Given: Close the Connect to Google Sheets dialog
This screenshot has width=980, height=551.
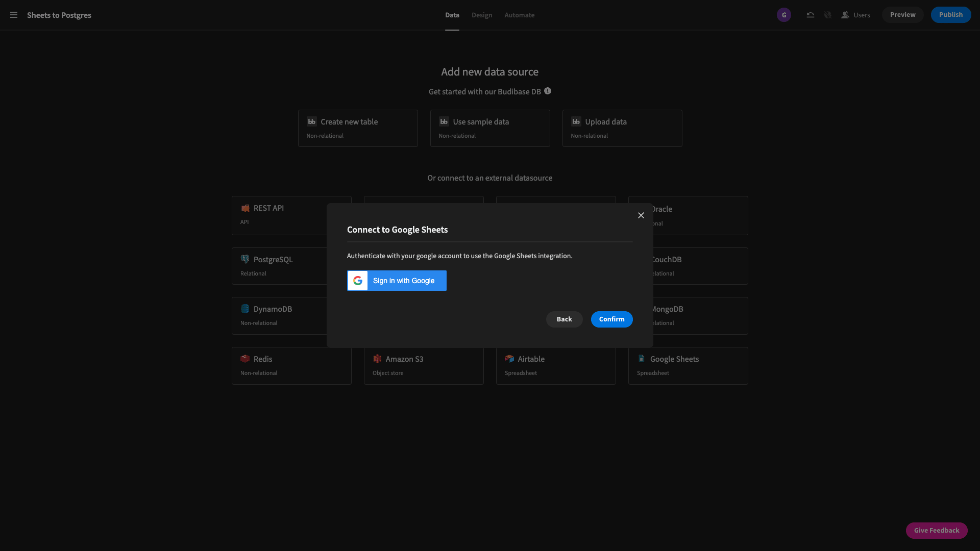Looking at the screenshot, I should pyautogui.click(x=641, y=215).
